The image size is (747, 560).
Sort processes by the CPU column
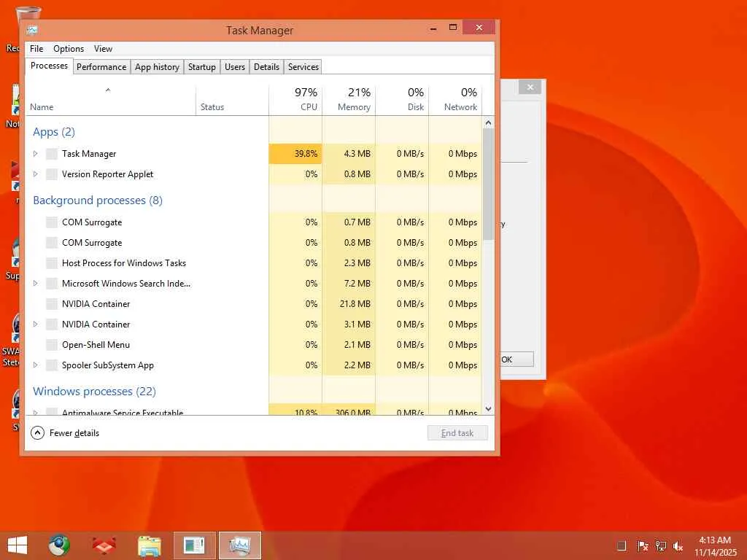tap(295, 99)
